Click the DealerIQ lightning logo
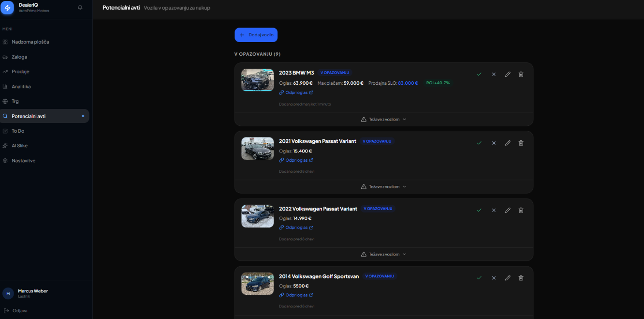Viewport: 644px width, 319px height. coord(7,8)
